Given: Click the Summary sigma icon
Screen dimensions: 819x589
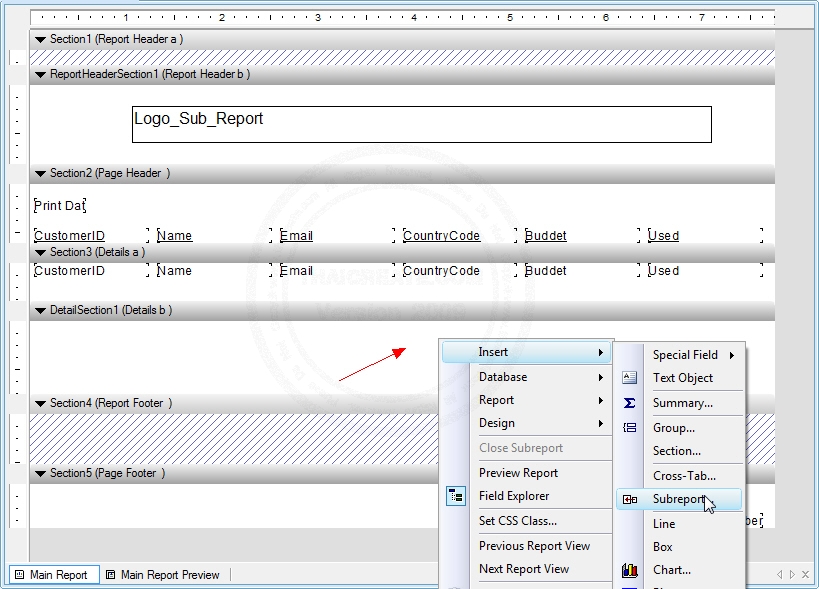Looking at the screenshot, I should point(629,403).
